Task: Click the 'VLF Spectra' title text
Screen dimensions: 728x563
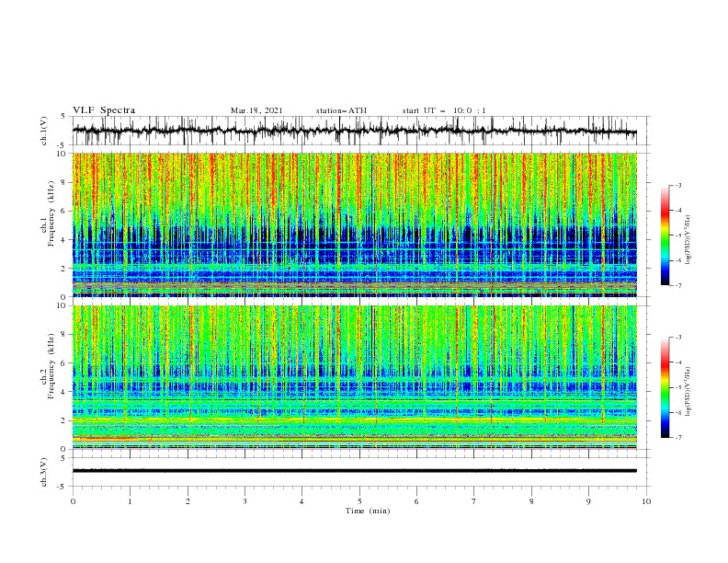Action: 104,110
